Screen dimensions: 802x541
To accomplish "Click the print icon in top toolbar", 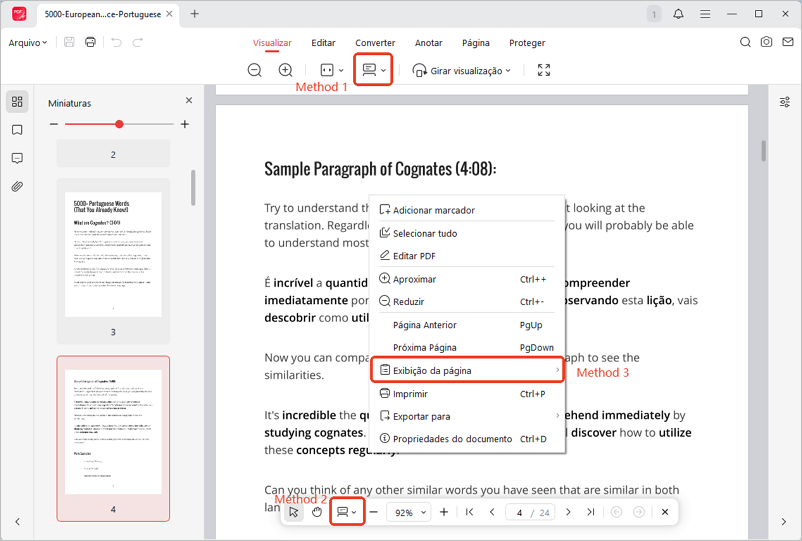I will 91,42.
